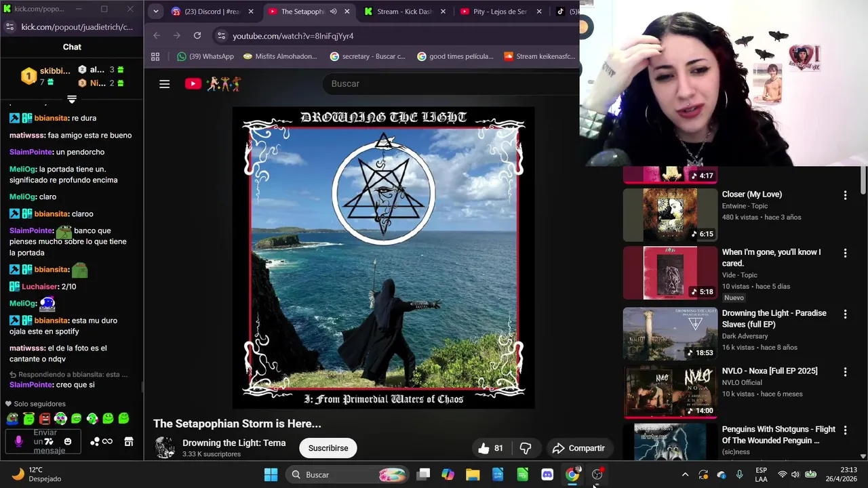Open options for Closer (My Love) video
Screen dimensions: 868x488
click(x=845, y=195)
